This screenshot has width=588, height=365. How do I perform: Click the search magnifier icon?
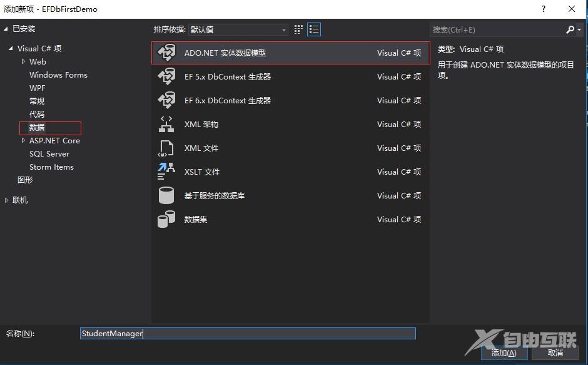[570, 29]
